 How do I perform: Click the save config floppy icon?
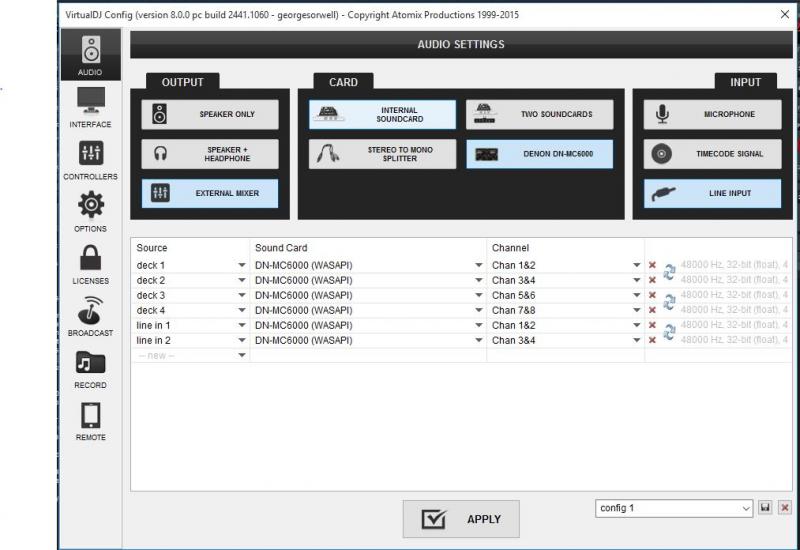click(x=765, y=508)
